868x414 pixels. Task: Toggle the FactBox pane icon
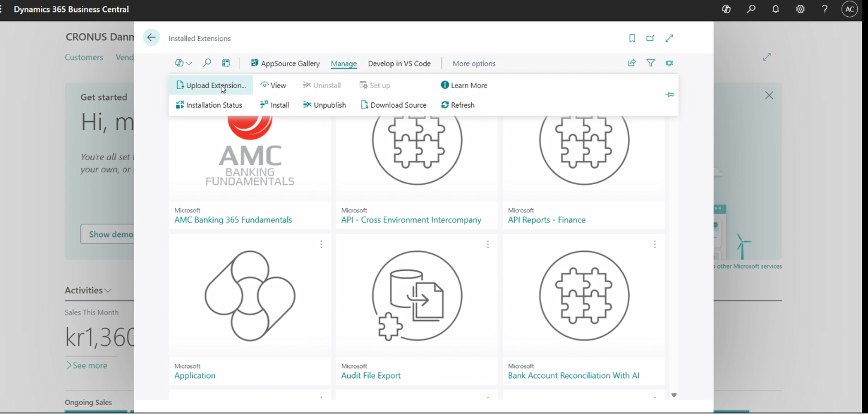[x=669, y=63]
